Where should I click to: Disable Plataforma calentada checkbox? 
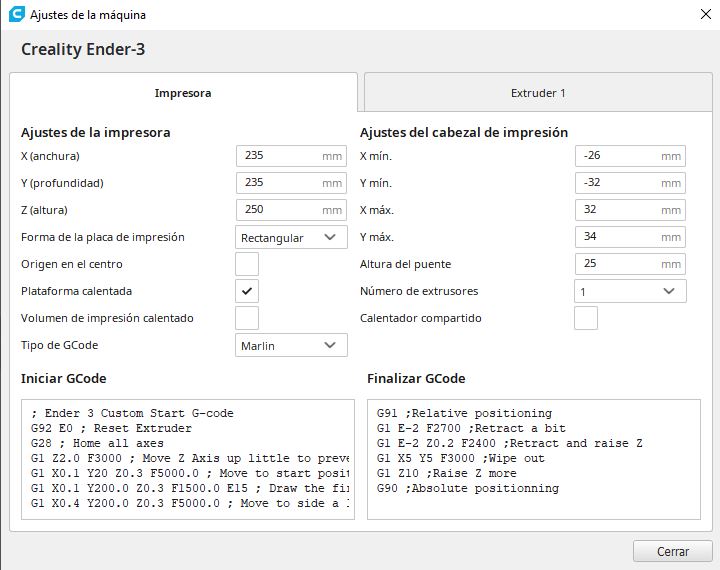coord(246,291)
